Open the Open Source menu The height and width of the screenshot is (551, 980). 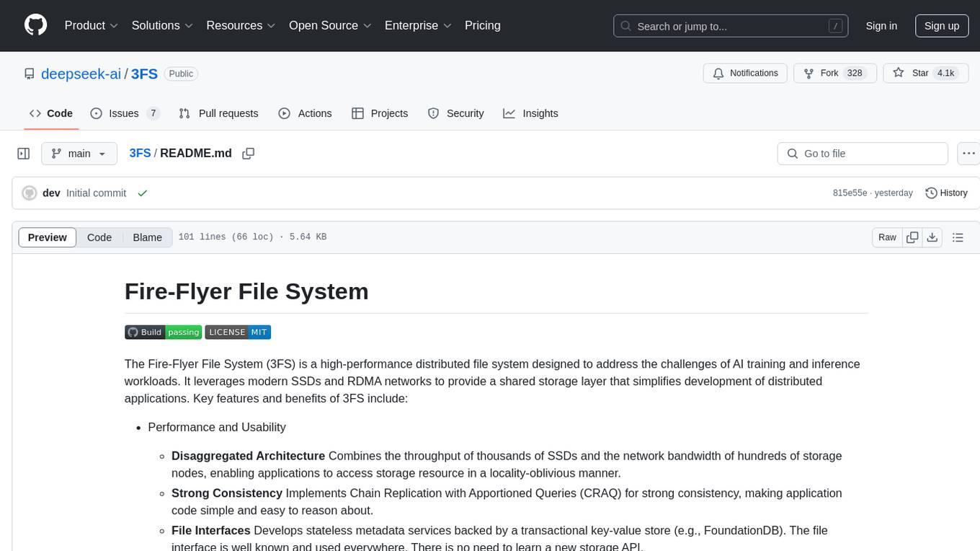coord(331,25)
